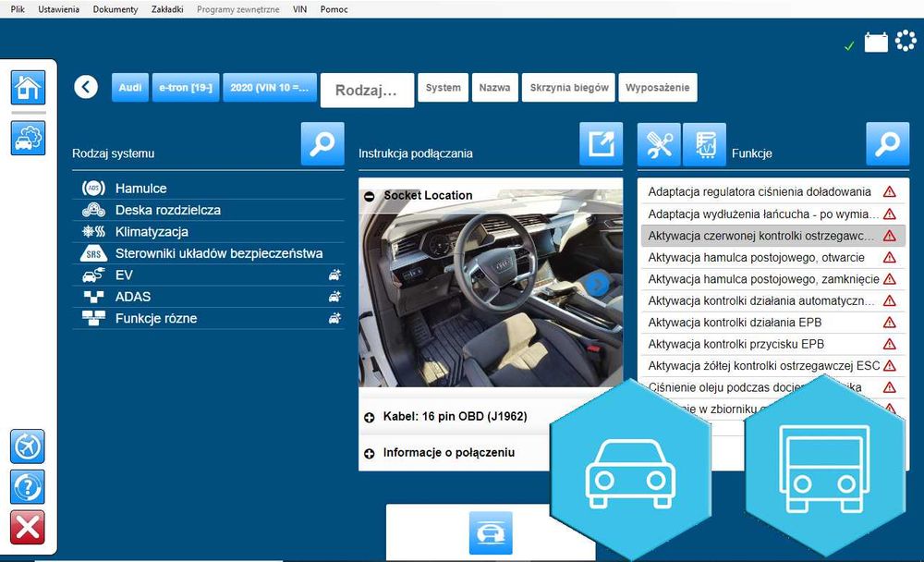Image resolution: width=924 pixels, height=562 pixels.
Task: Click the e-tron [19-] breadcrumb button
Action: click(186, 87)
